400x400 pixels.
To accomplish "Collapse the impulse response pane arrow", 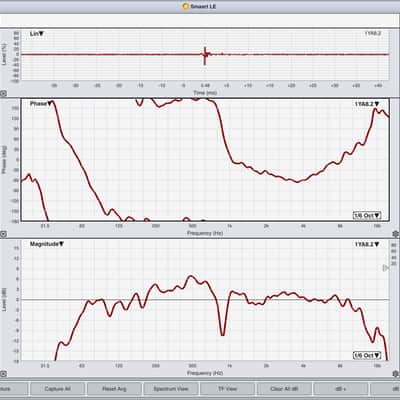I will coord(3,94).
